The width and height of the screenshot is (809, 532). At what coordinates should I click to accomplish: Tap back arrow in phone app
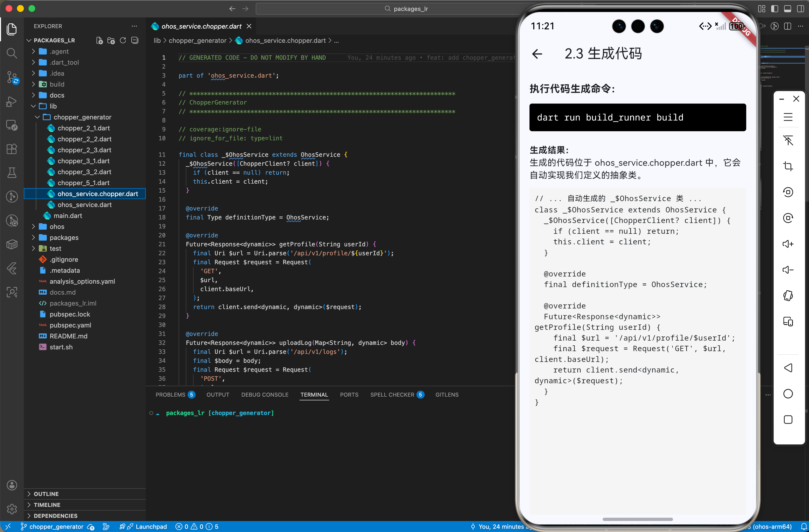(537, 54)
